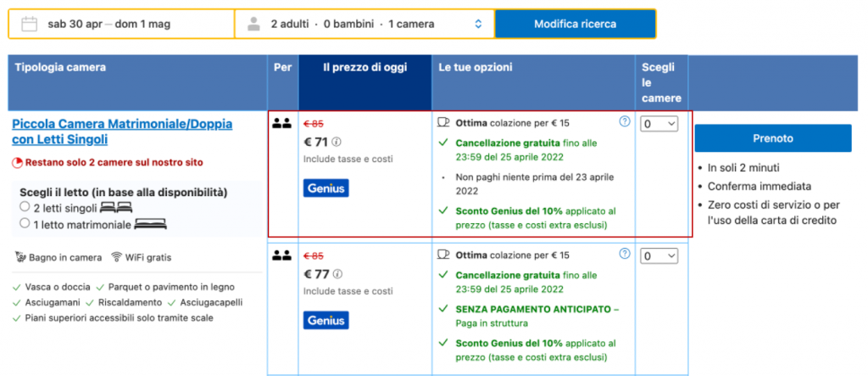Click the Genius badge under € 71
The height and width of the screenshot is (376, 868).
click(x=325, y=188)
